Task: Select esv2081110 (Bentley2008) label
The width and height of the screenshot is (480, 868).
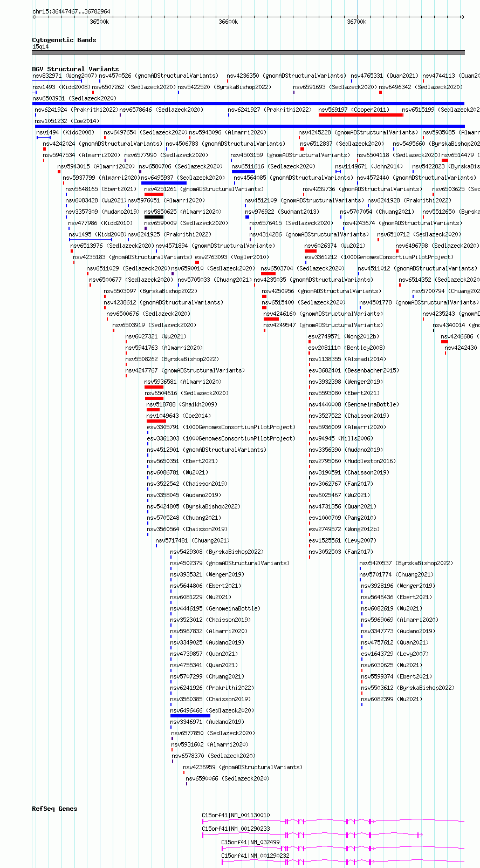Action: tap(347, 348)
